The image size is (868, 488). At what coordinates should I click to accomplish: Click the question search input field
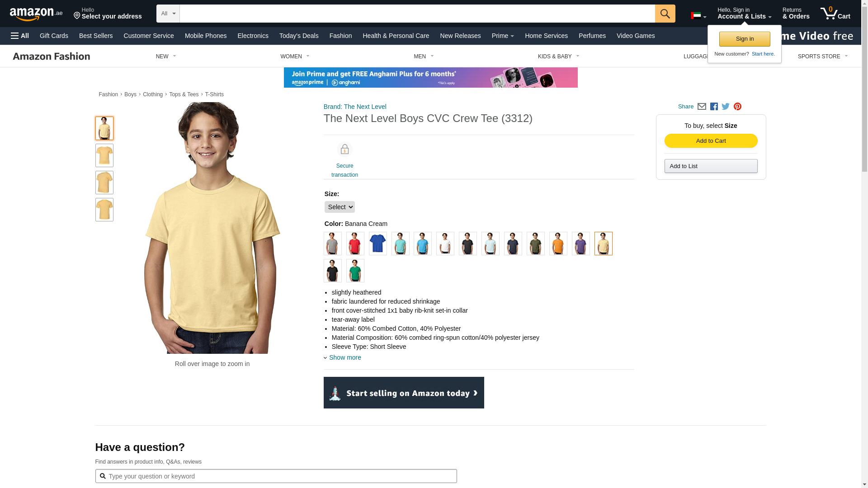pos(276,476)
